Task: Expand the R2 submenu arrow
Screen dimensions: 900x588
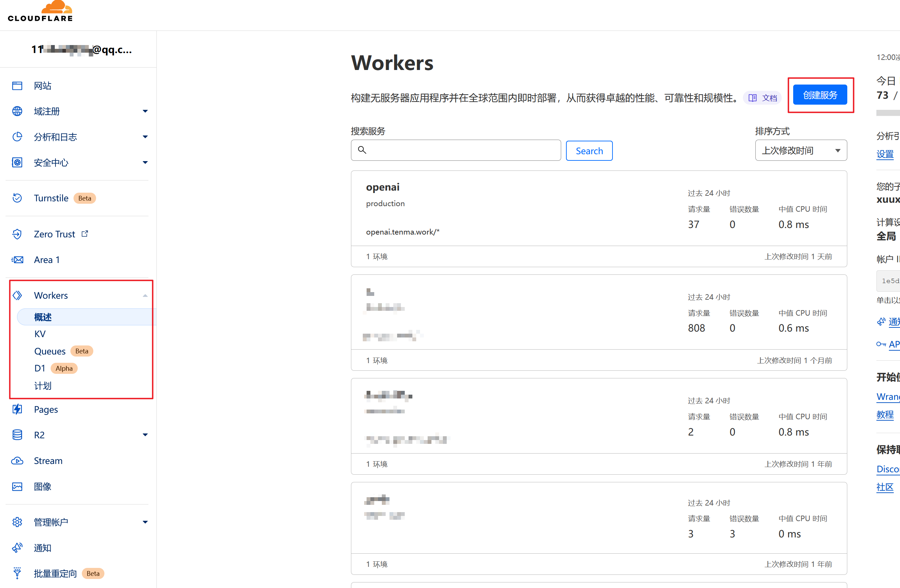Action: click(x=145, y=435)
